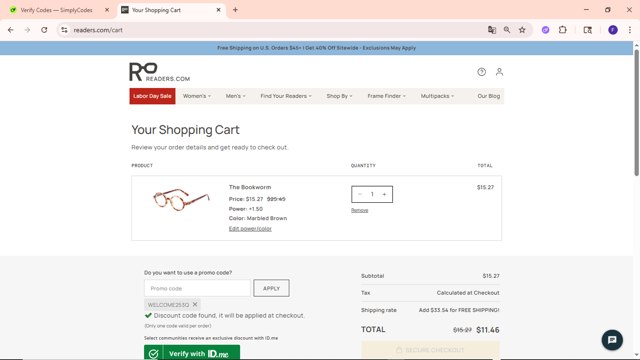Open the zoom magnifier icon in address bar
Screen dimensions: 640x360
pyautogui.click(x=507, y=30)
